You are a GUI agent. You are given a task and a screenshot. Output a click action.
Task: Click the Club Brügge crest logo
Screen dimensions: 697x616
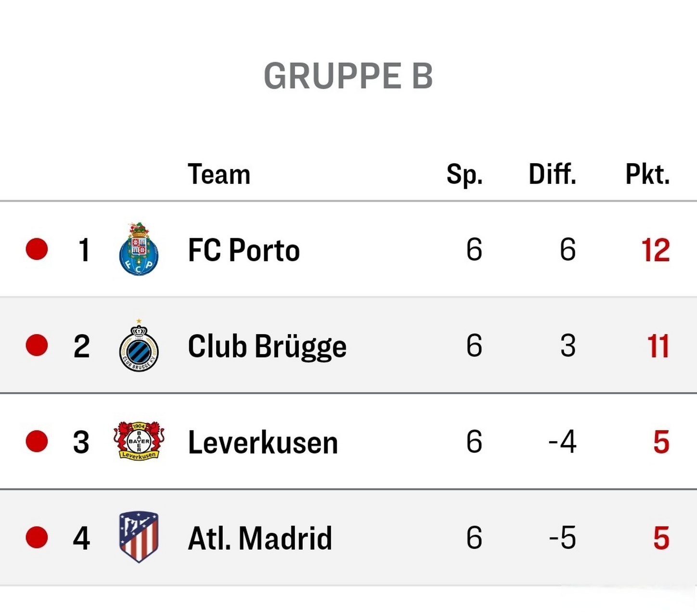point(139,346)
